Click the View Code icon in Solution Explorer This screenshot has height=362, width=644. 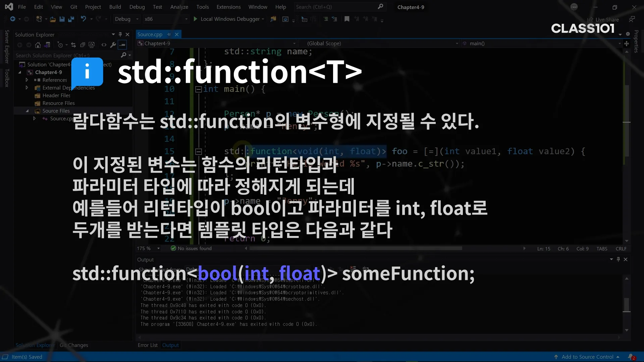(x=104, y=45)
